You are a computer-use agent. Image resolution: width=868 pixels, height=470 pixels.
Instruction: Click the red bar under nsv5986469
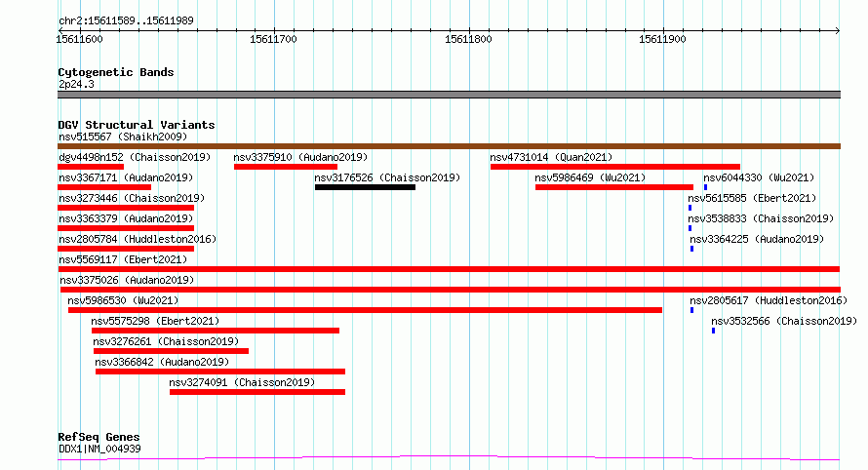[x=613, y=187]
